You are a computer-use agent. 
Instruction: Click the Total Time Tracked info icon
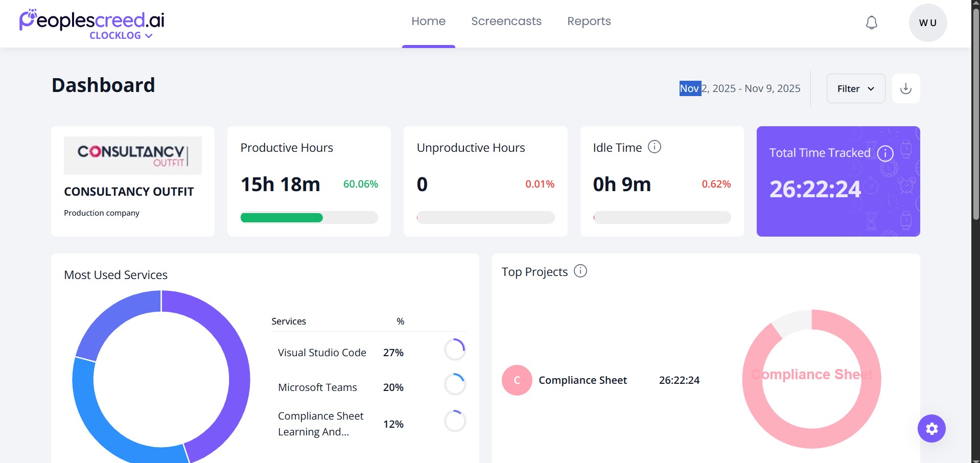point(885,153)
